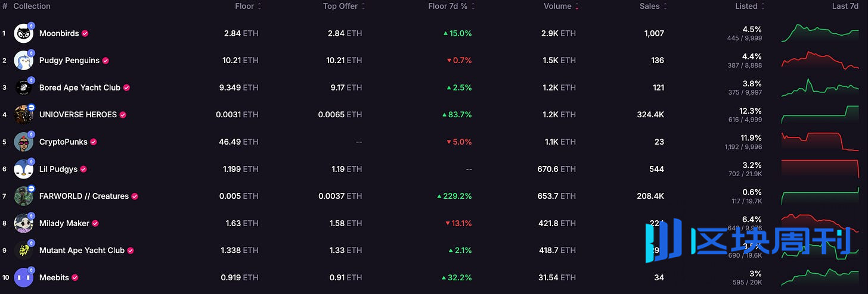Click the UNIOVERSE HEROES avatar icon

point(24,115)
